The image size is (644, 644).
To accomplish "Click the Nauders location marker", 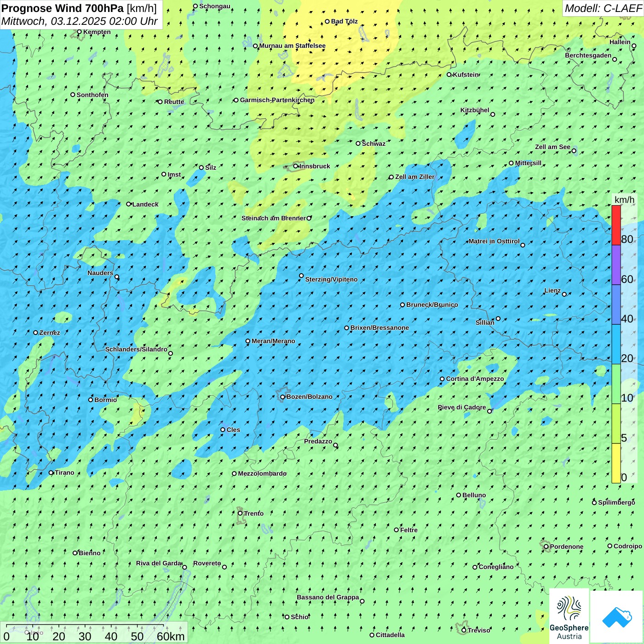I will 117,277.
